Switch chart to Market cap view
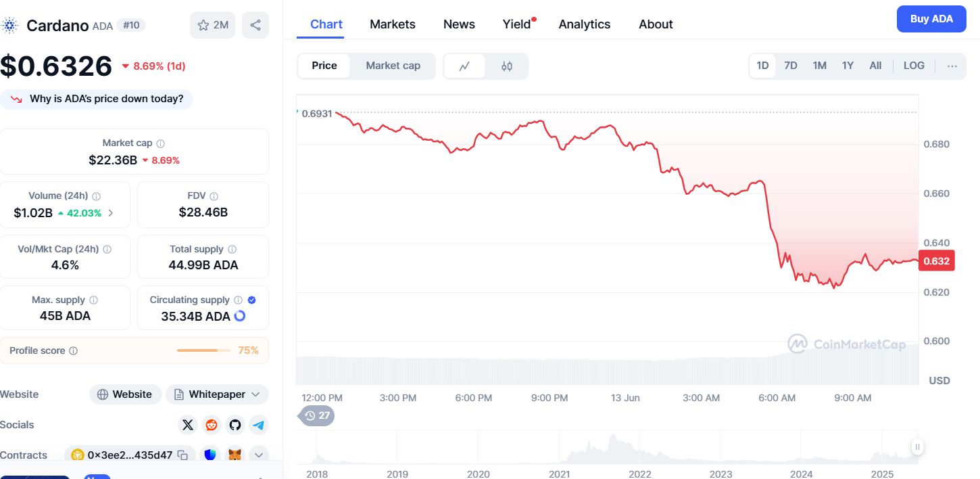The height and width of the screenshot is (479, 980). point(393,66)
